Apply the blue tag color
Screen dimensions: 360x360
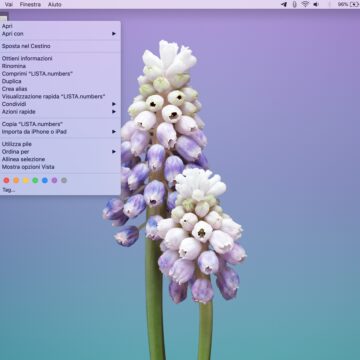pyautogui.click(x=45, y=180)
